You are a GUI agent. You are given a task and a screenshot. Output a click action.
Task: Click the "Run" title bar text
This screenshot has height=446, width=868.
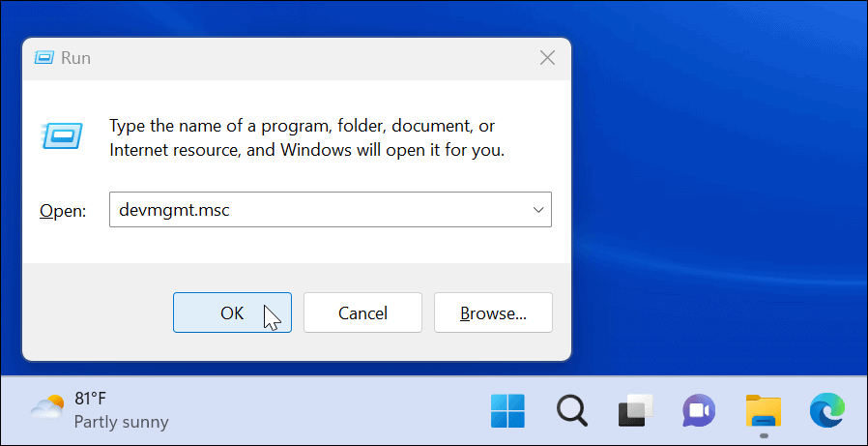[75, 58]
